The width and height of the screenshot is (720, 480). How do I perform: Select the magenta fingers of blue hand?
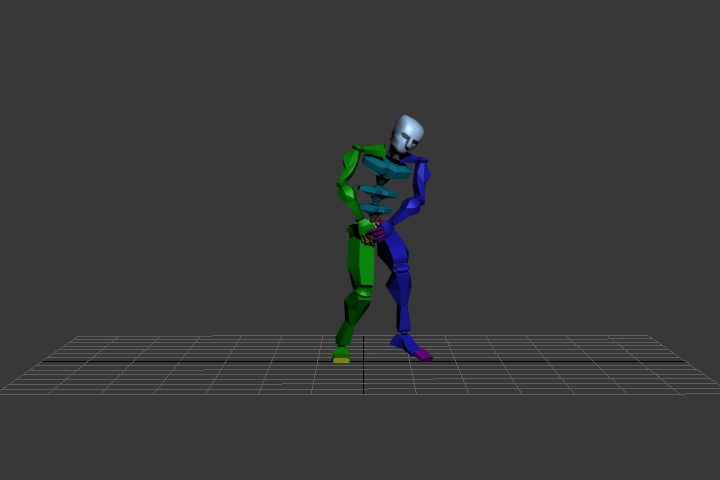[379, 235]
